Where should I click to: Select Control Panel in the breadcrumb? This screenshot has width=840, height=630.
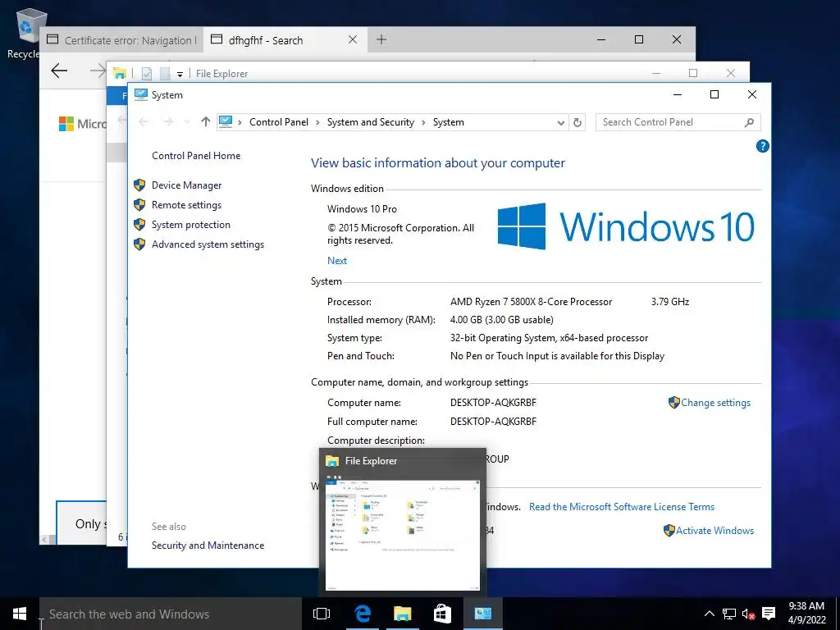pyautogui.click(x=279, y=122)
